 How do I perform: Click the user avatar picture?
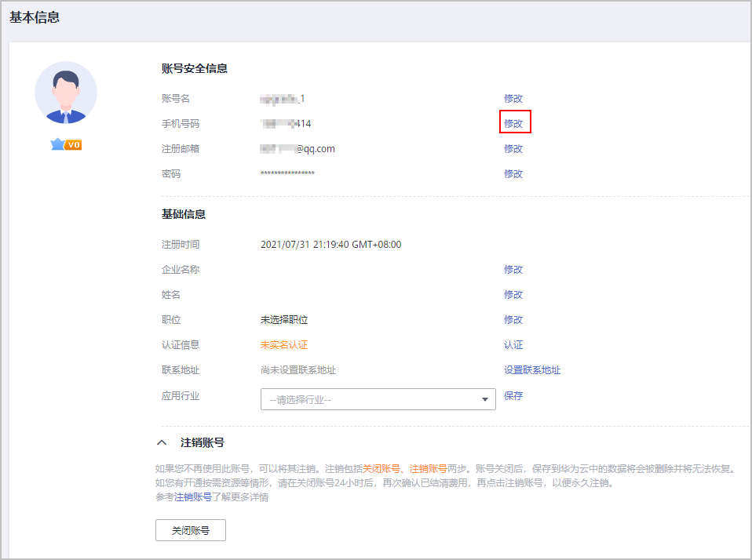(x=66, y=93)
